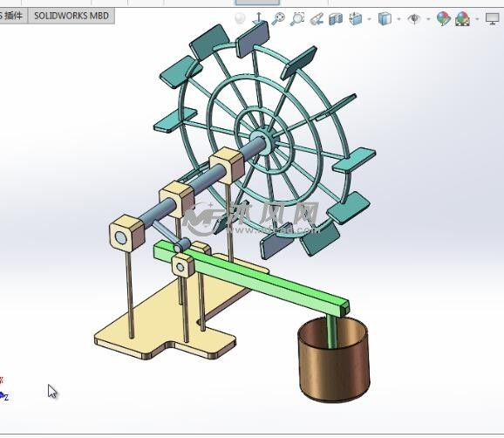Screen dimensions: 504x438
Task: Click the Z axis of the coordinate triad
Action: [x=4, y=397]
